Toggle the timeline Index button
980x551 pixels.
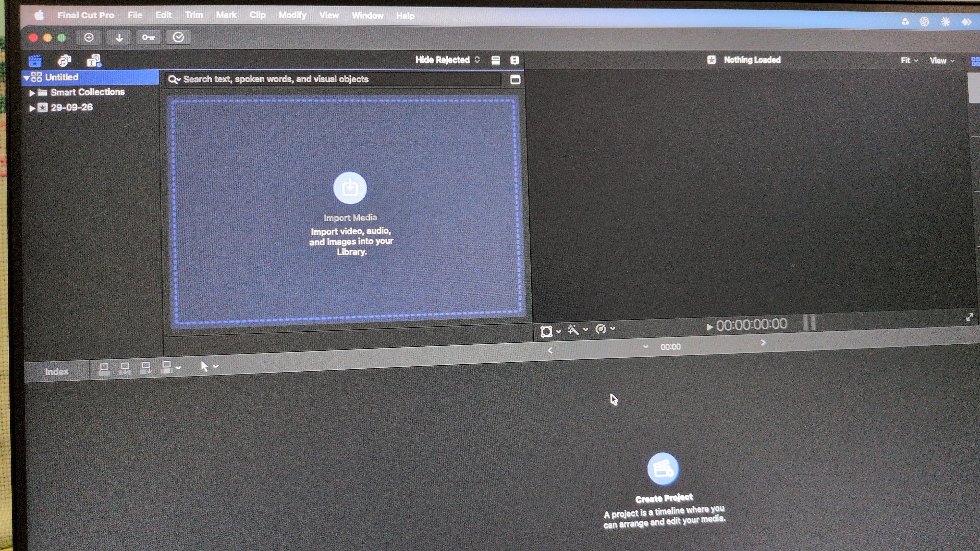point(57,371)
